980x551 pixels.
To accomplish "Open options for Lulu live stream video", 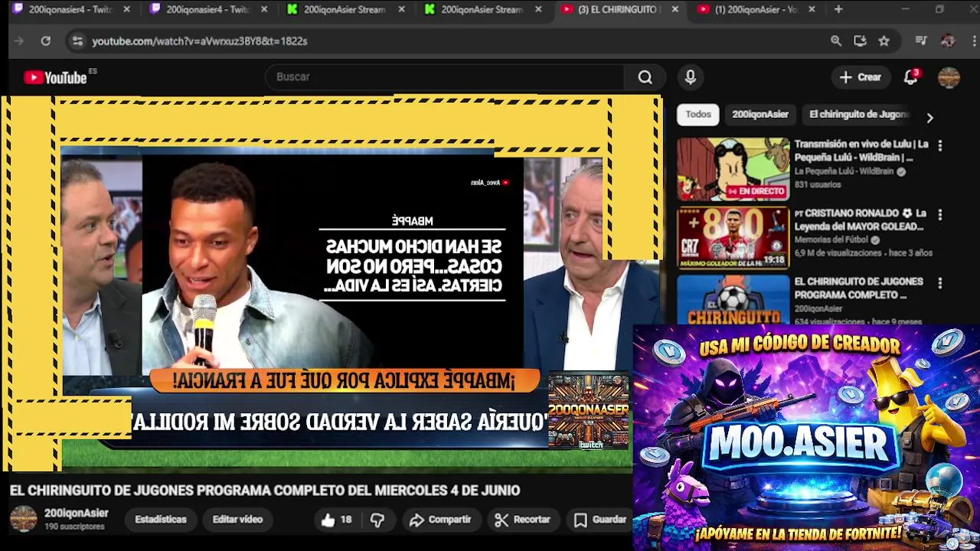I will 940,145.
